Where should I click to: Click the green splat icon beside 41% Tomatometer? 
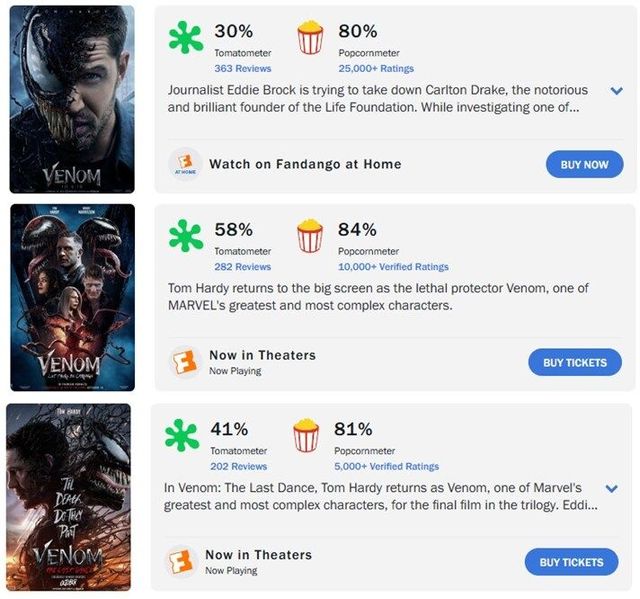pos(181,436)
